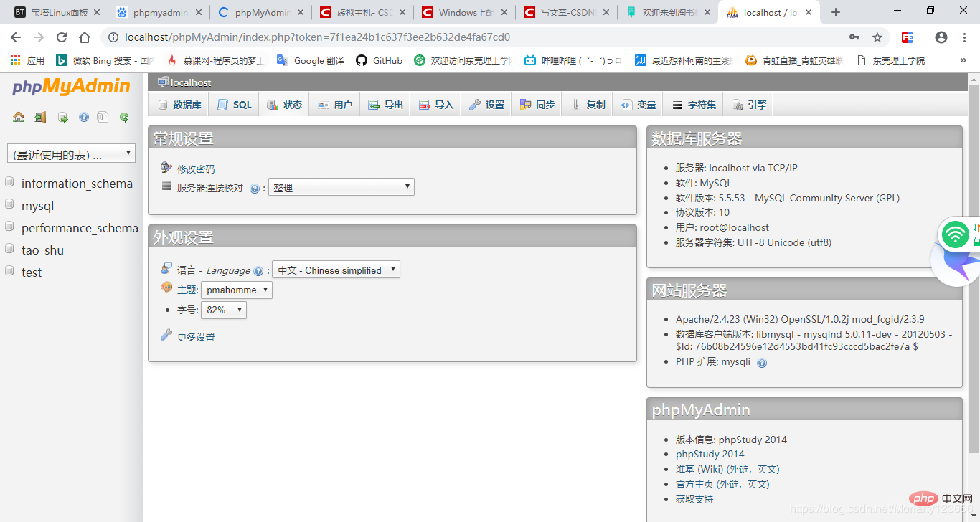Open Chrome three-dot menu
The height and width of the screenshot is (522, 980).
point(965,37)
